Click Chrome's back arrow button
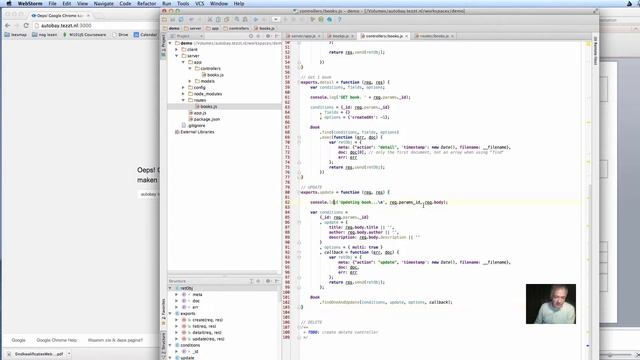 [7, 25]
